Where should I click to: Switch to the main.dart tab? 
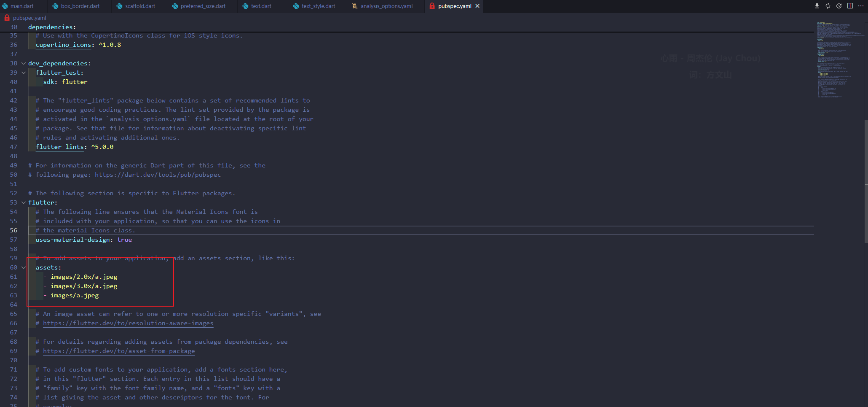[x=21, y=6]
